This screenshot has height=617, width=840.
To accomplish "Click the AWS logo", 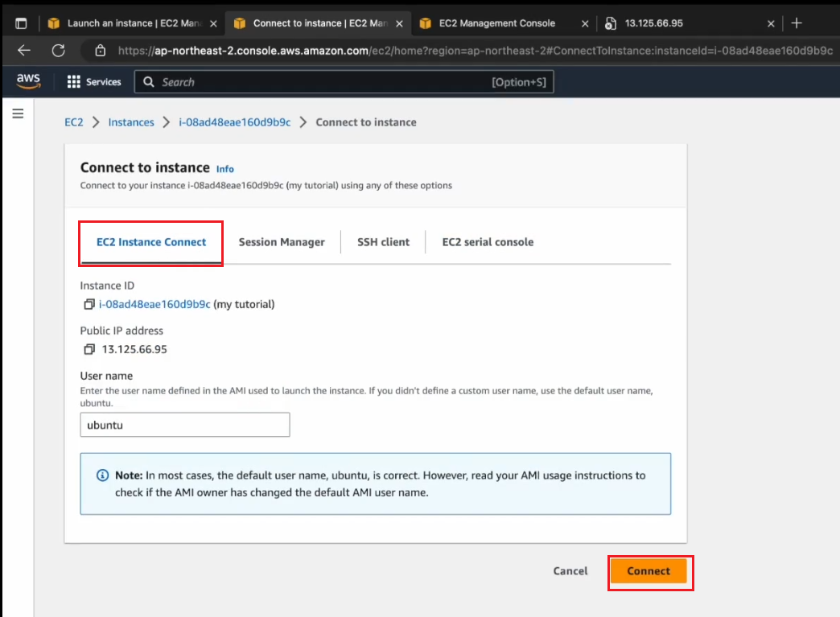I will pos(28,81).
